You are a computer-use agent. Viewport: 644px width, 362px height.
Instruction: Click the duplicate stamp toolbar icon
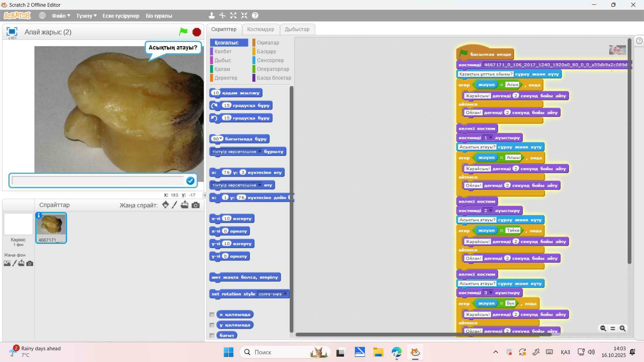pyautogui.click(x=212, y=15)
